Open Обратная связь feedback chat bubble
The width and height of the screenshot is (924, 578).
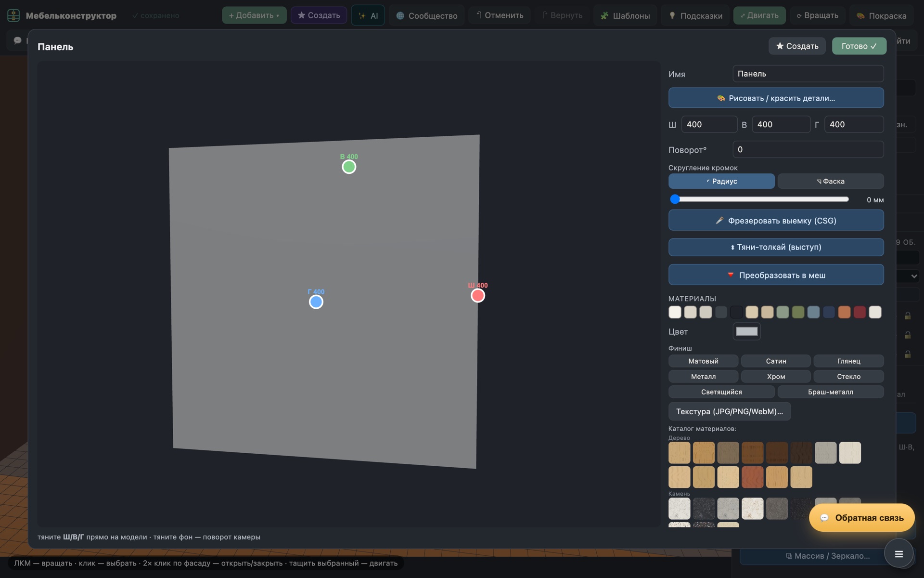click(861, 518)
